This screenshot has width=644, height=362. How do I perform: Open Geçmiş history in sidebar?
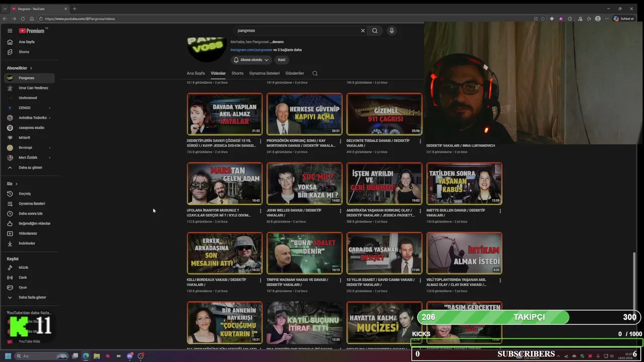coord(29,194)
